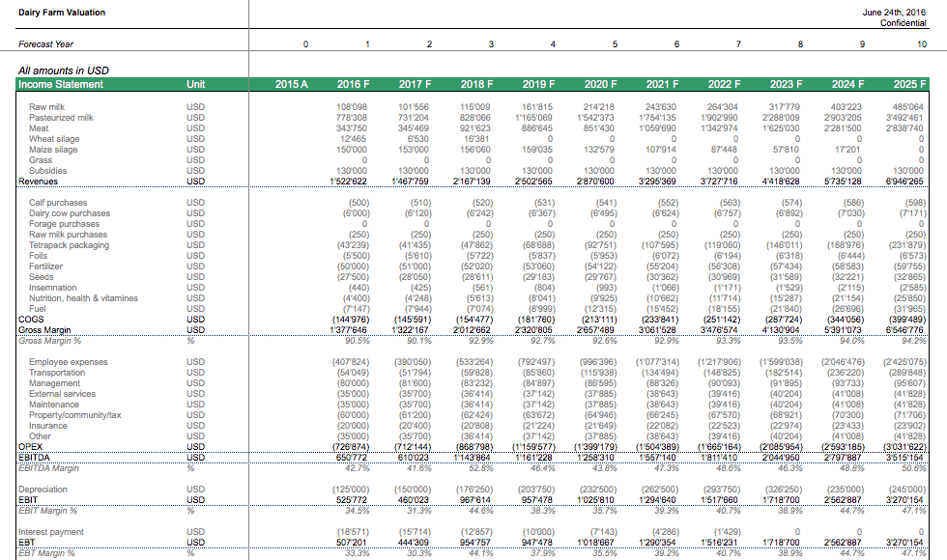This screenshot has width=947, height=560.
Task: Click the Employee expenses row label
Action: (69, 362)
